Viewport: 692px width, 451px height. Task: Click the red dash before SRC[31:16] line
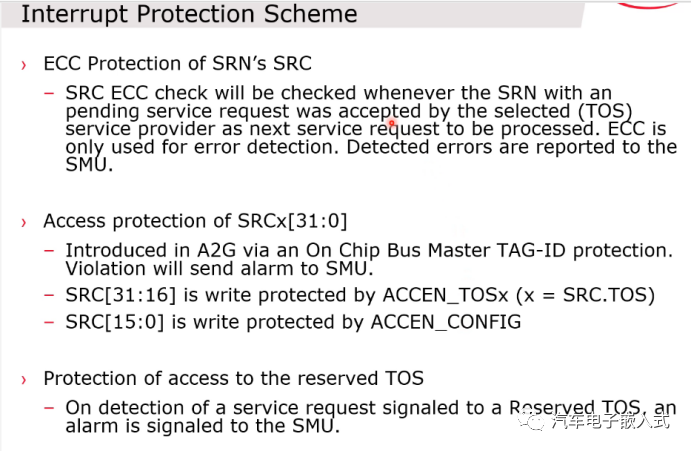[50, 297]
